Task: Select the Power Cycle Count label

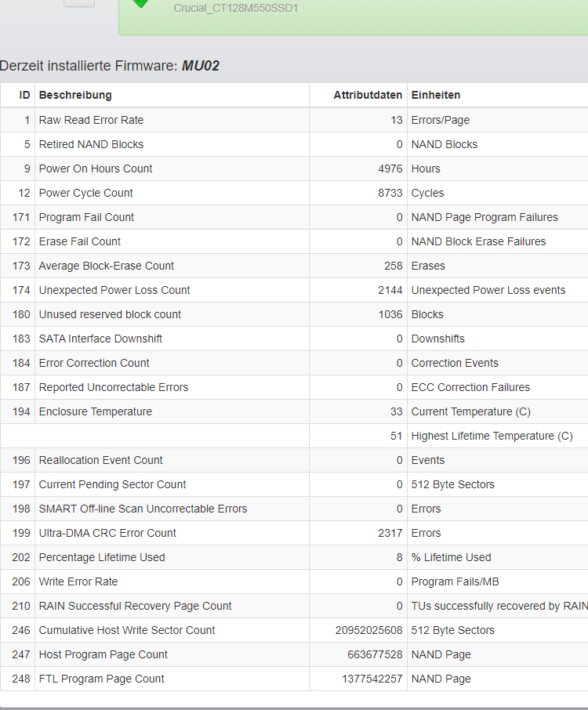Action: coord(85,193)
